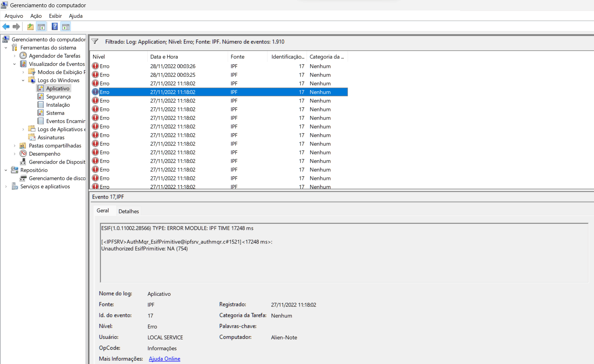Image resolution: width=594 pixels, height=364 pixels.
Task: Open the Arquivo menu
Action: (14, 16)
